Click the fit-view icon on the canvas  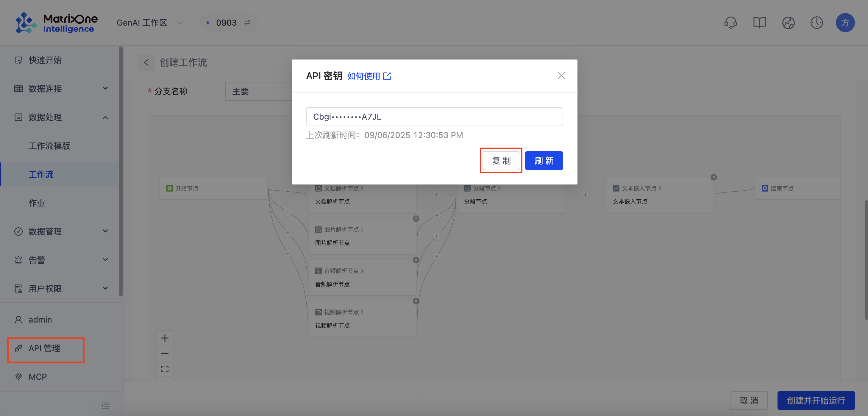[x=165, y=369]
